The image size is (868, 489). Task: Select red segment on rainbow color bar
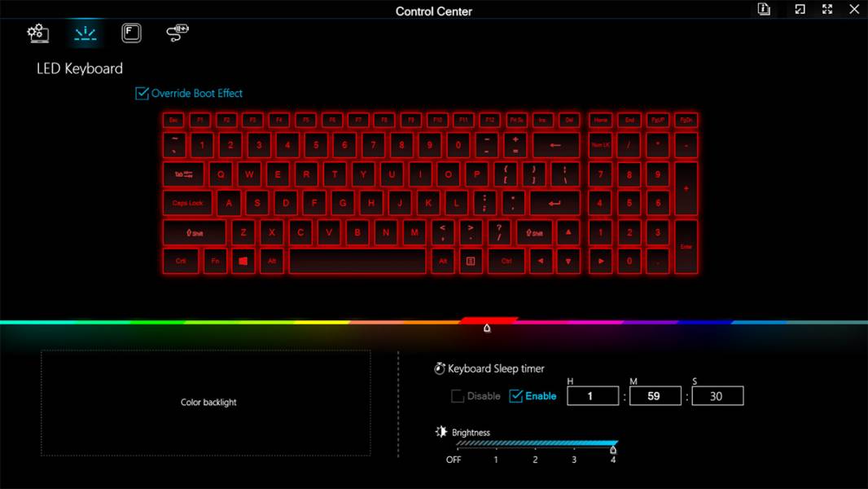click(x=489, y=320)
